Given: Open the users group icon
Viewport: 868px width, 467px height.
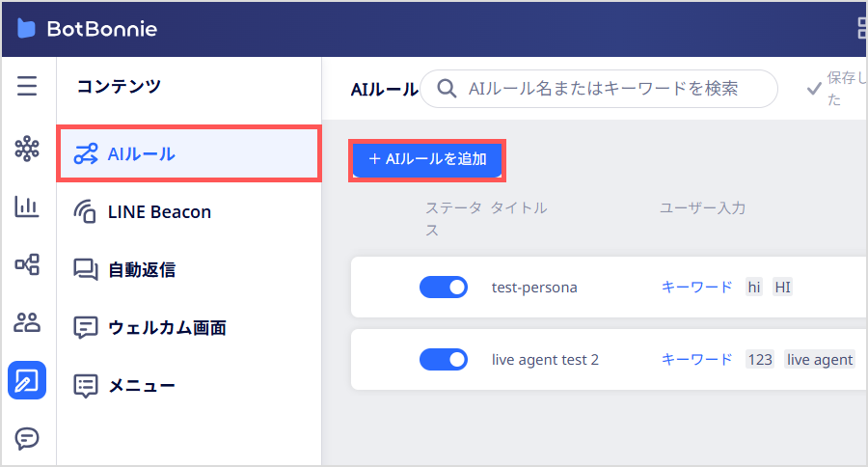Looking at the screenshot, I should [x=27, y=322].
